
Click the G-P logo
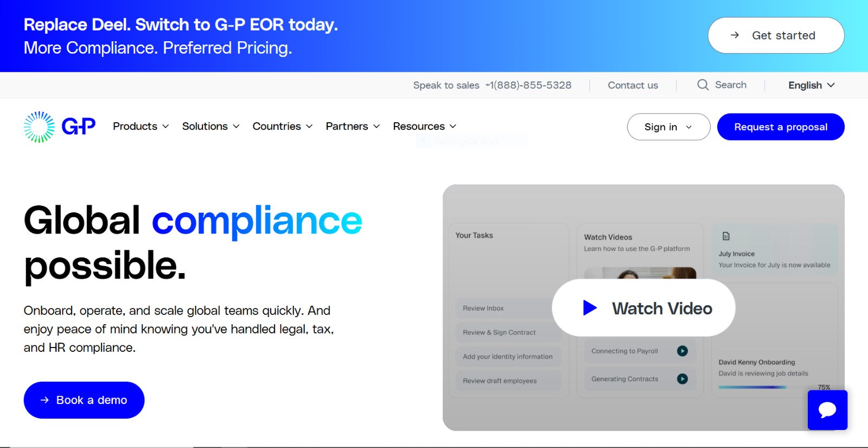click(x=60, y=127)
